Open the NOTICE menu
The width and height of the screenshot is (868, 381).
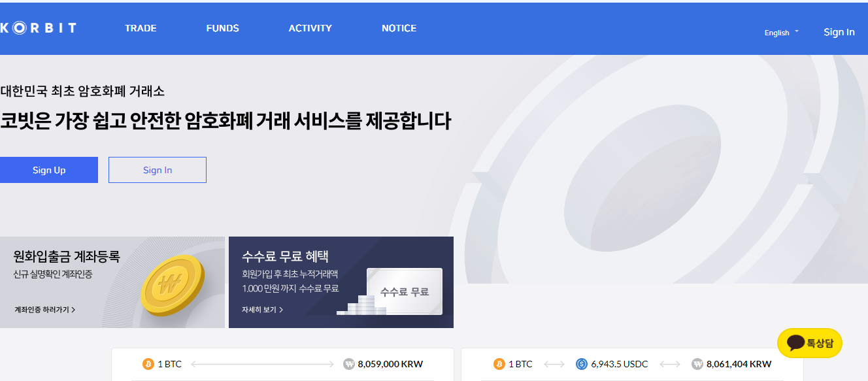[x=399, y=28]
